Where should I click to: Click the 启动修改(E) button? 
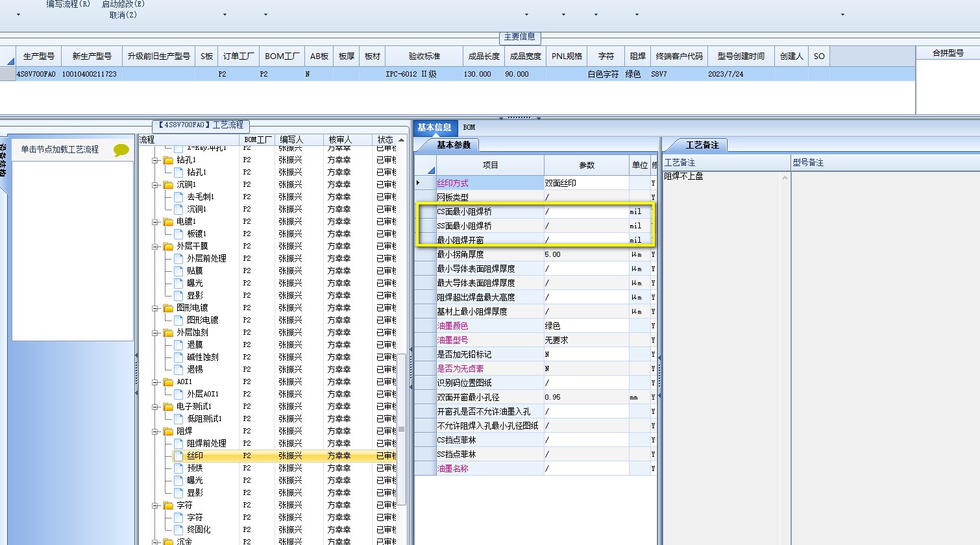[x=123, y=4]
